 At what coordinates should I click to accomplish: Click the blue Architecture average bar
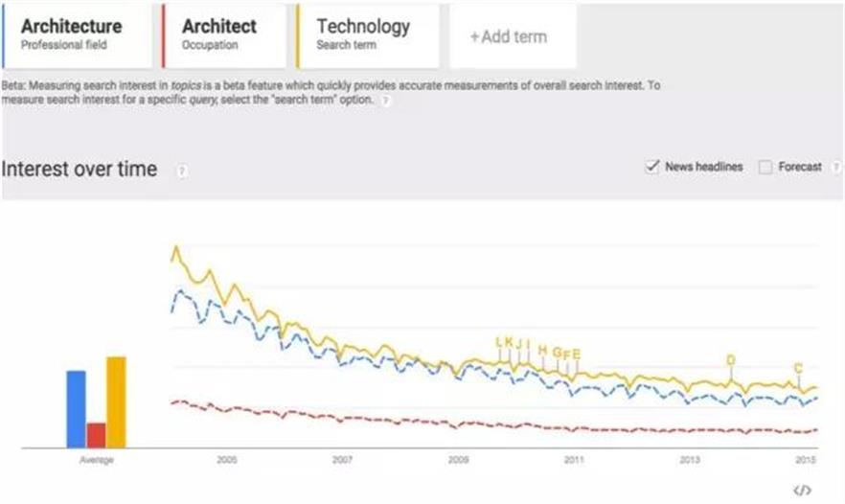coord(76,408)
